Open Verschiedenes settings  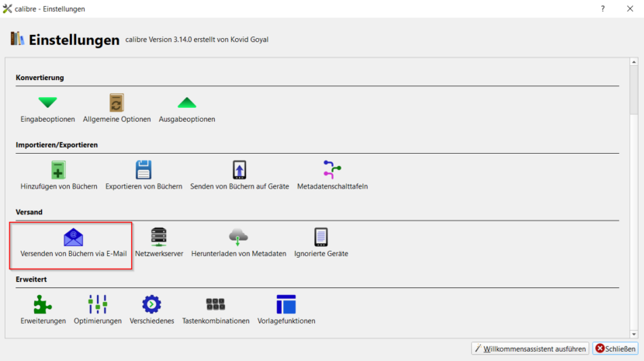[151, 311]
